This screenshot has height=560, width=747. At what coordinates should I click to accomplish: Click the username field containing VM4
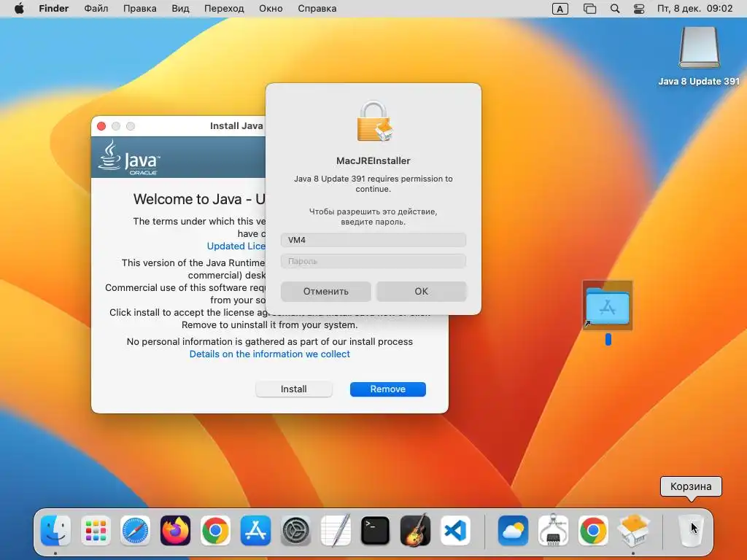point(373,240)
